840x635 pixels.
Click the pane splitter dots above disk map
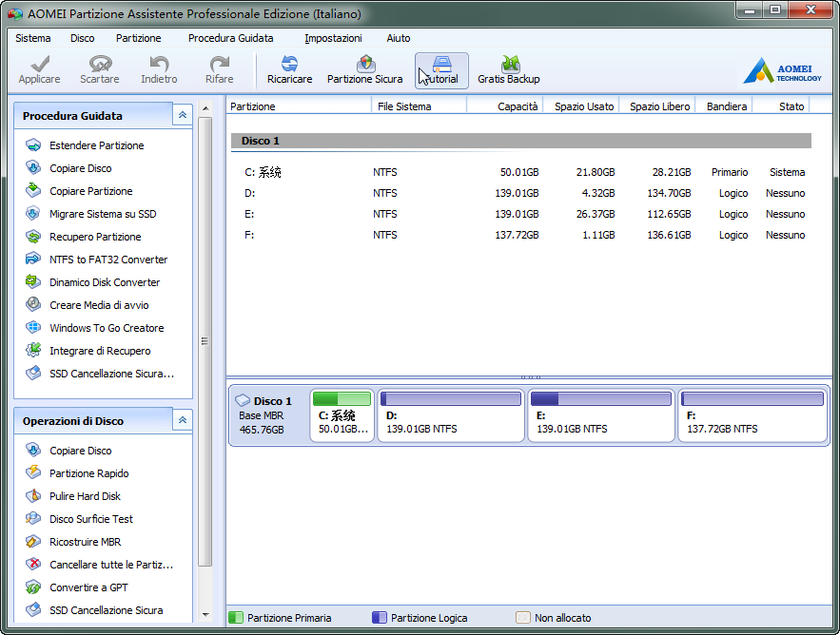coord(531,377)
